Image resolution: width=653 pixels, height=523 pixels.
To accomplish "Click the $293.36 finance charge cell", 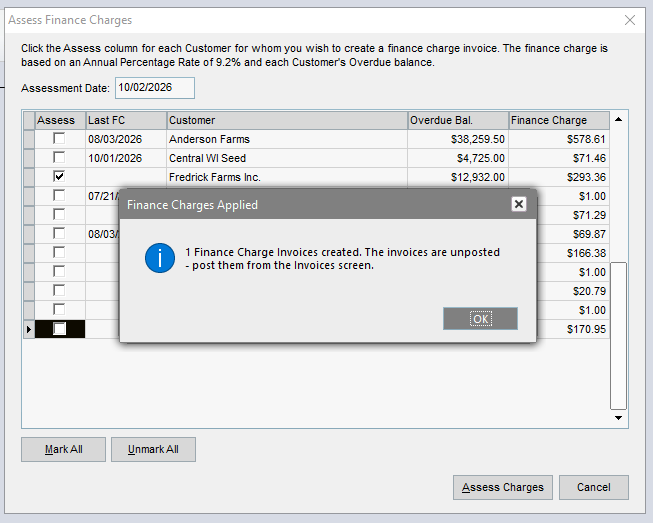I will [x=559, y=177].
